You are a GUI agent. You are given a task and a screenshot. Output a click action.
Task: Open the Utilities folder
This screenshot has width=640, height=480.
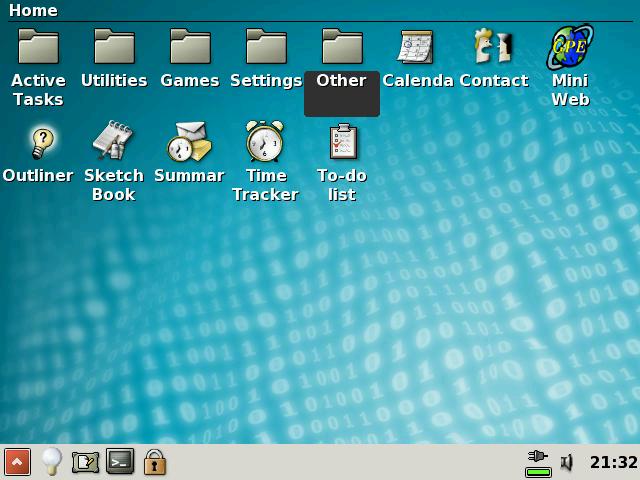(x=114, y=47)
